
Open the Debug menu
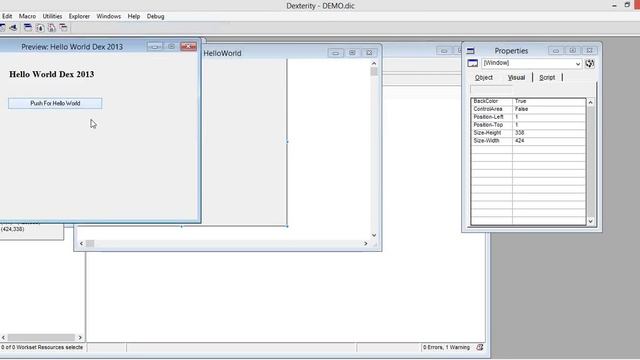coord(156,16)
